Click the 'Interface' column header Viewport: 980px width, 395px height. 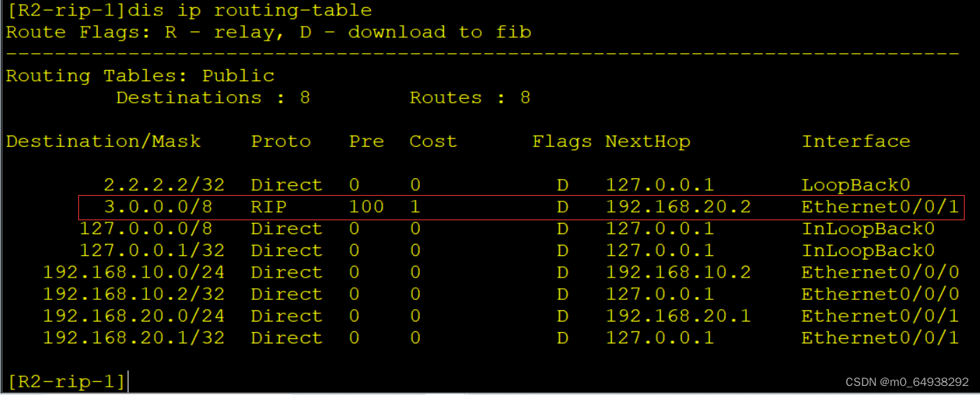856,141
